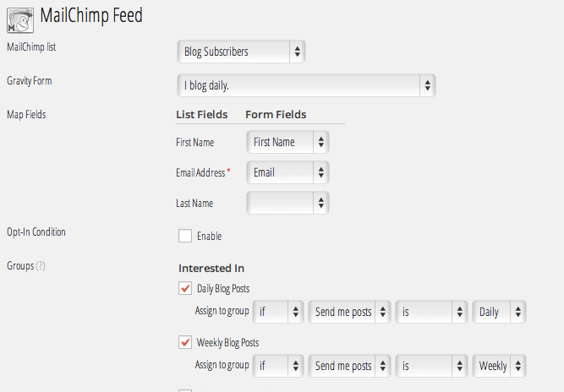Open the Weekly group 'is' operator dropdown
Image resolution: width=564 pixels, height=392 pixels.
pyautogui.click(x=431, y=366)
